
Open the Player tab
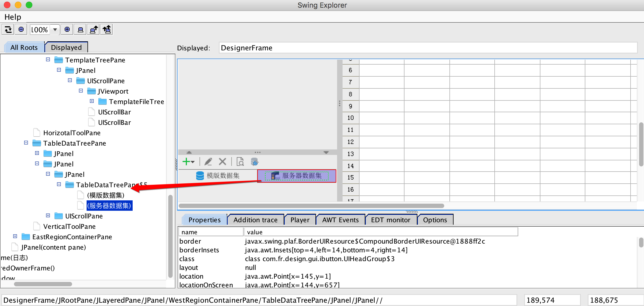pos(300,220)
